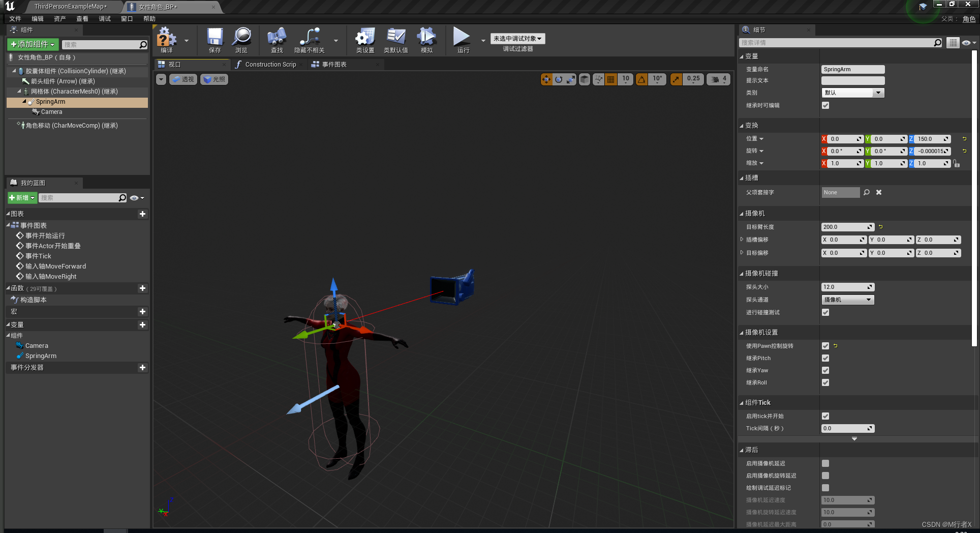Click the 光照 lit view mode button
This screenshot has height=533, width=980.
tap(215, 79)
